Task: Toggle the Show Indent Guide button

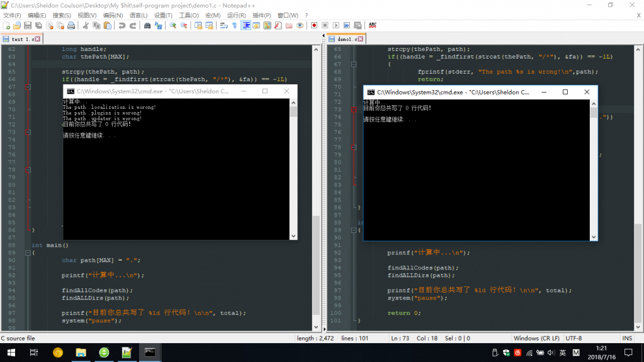Action: point(246,25)
